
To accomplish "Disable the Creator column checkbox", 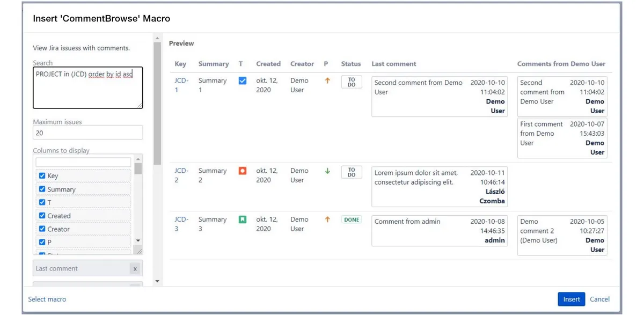I will pos(42,229).
